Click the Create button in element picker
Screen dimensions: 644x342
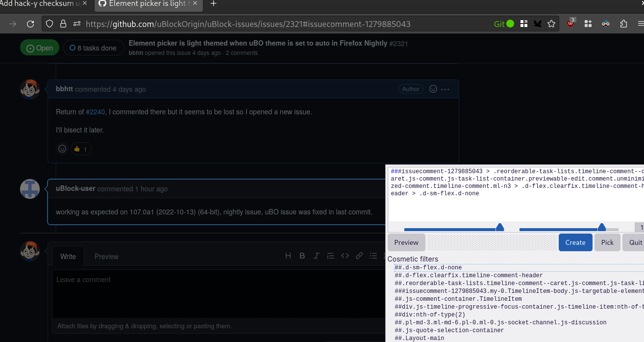(x=575, y=242)
